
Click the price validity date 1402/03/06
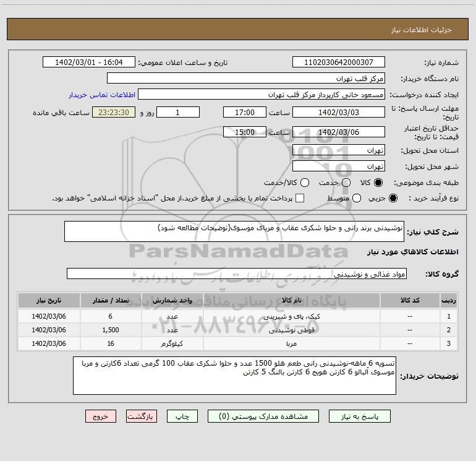click(x=339, y=132)
